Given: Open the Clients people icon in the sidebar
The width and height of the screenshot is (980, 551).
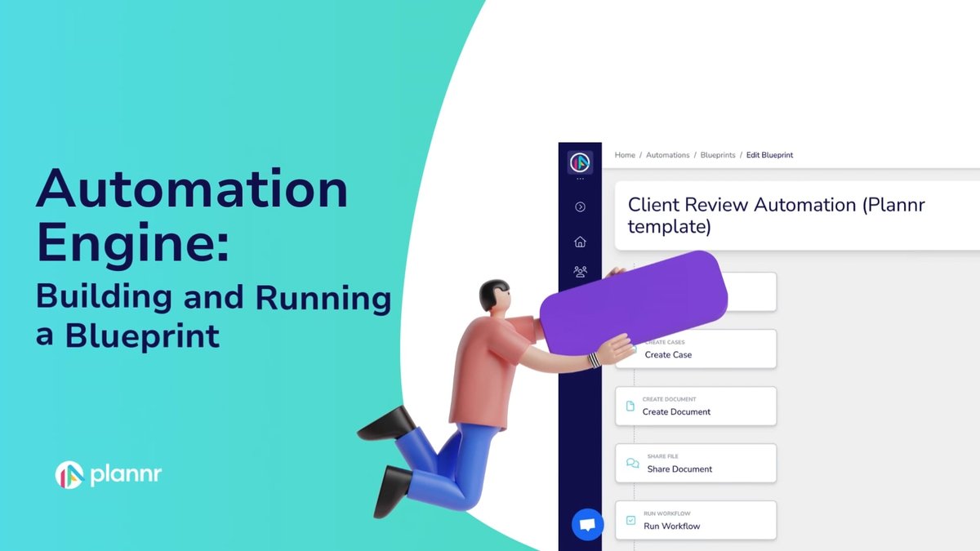Looking at the screenshot, I should pyautogui.click(x=580, y=272).
